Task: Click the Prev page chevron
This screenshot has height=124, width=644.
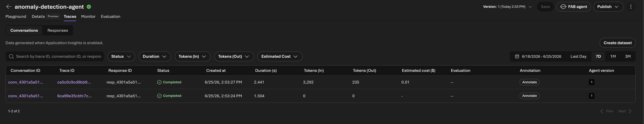Action: click(602, 111)
